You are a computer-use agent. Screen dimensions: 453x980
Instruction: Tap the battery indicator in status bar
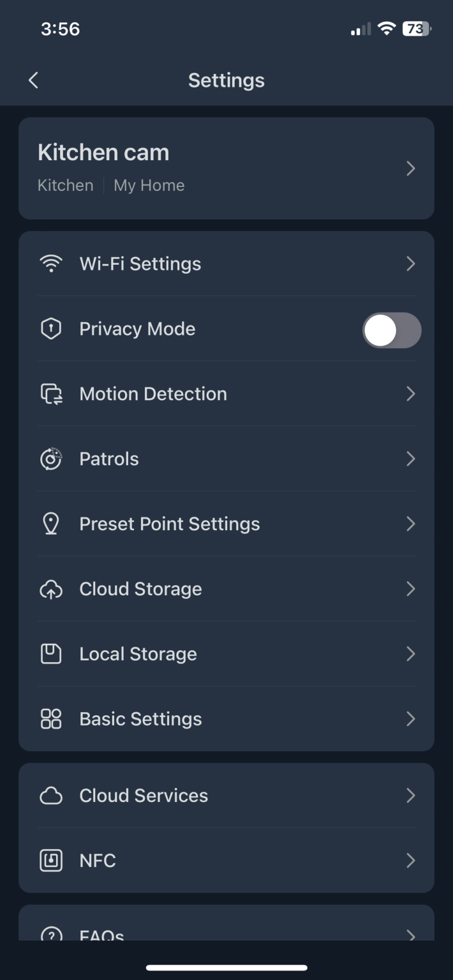416,29
